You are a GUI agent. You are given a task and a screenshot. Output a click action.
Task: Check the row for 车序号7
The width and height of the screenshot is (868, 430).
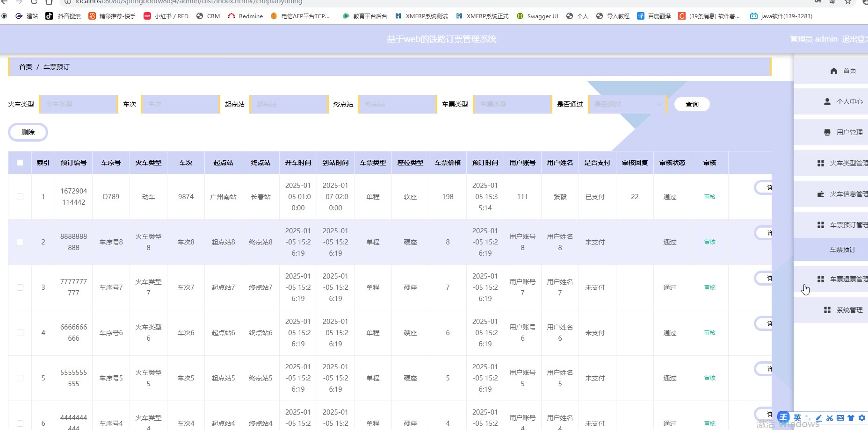(x=20, y=287)
